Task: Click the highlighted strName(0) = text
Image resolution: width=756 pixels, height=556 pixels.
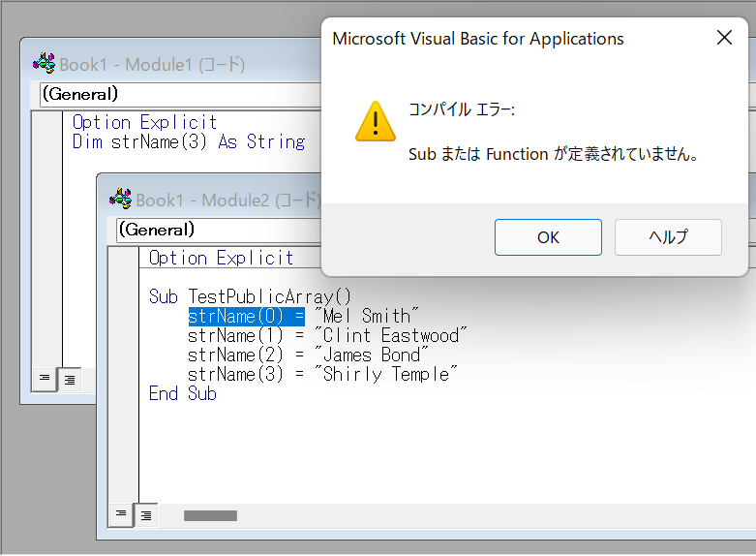Action: click(247, 316)
